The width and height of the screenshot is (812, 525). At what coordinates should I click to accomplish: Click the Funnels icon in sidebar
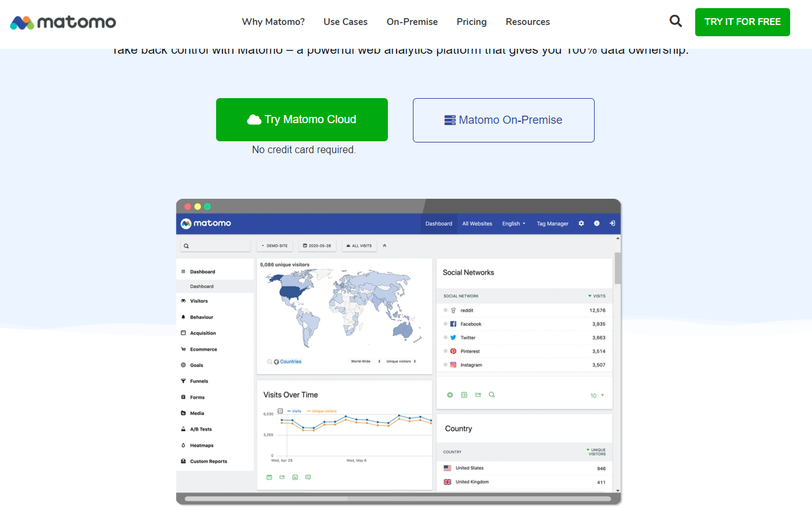(x=183, y=381)
